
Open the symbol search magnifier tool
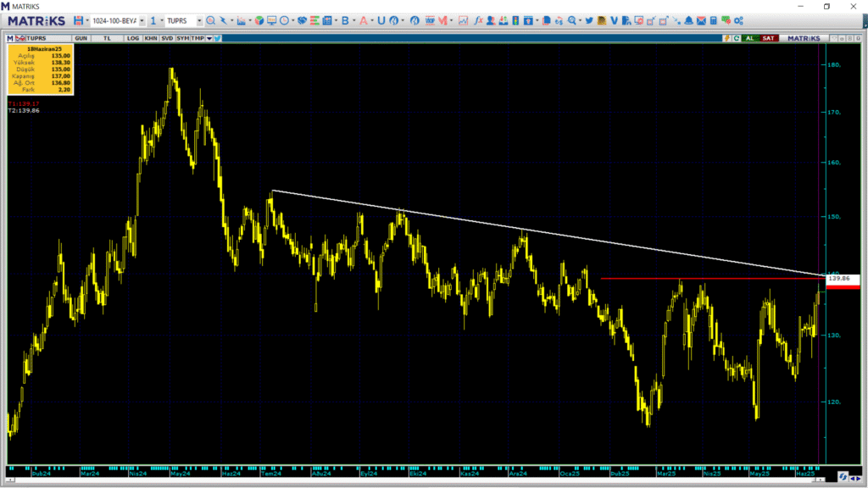click(x=211, y=19)
